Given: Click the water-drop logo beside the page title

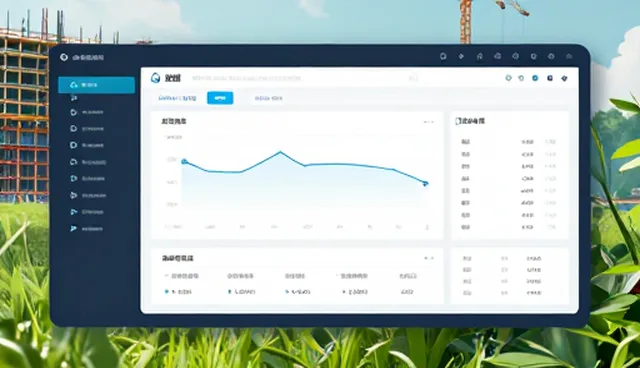Looking at the screenshot, I should pyautogui.click(x=155, y=78).
